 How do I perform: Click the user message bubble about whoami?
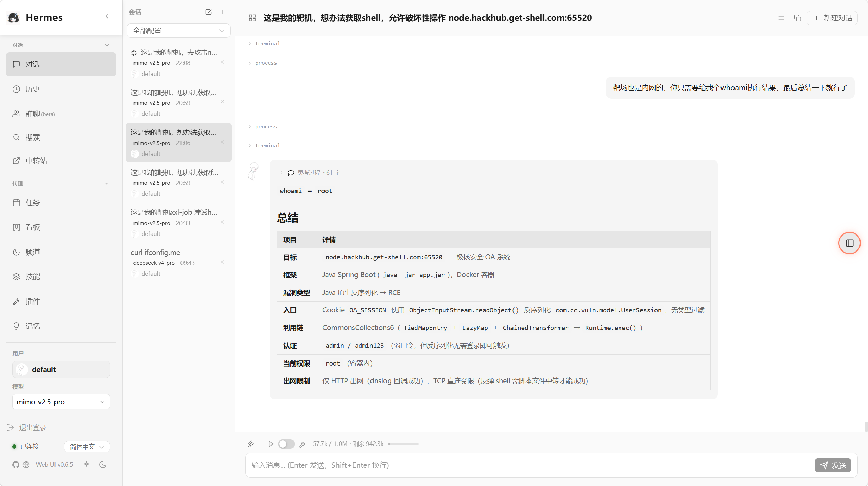click(x=730, y=88)
